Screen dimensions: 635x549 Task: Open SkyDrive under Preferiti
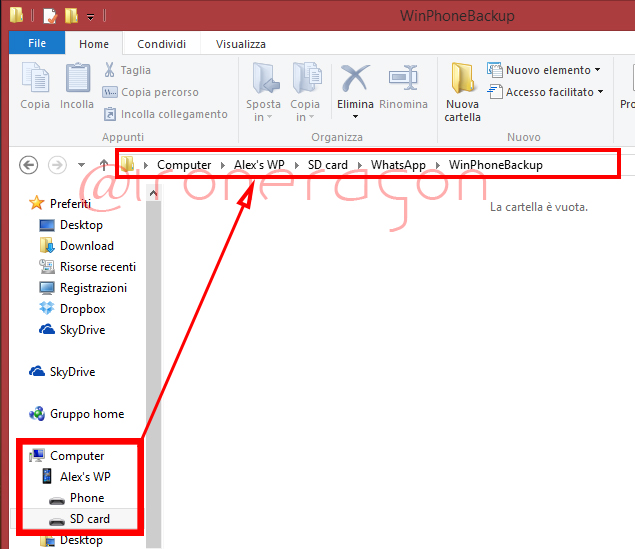pos(72,330)
